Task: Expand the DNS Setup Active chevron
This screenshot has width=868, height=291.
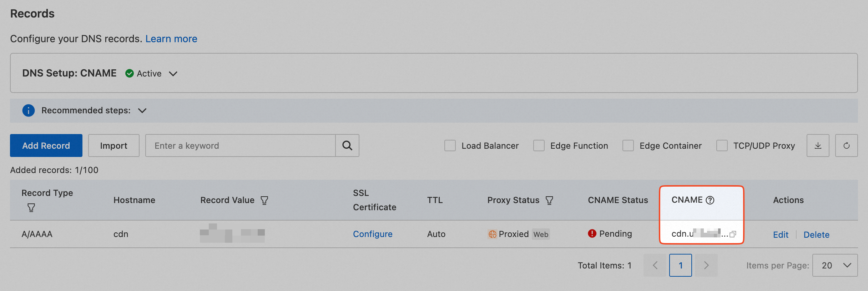Action: [x=173, y=74]
